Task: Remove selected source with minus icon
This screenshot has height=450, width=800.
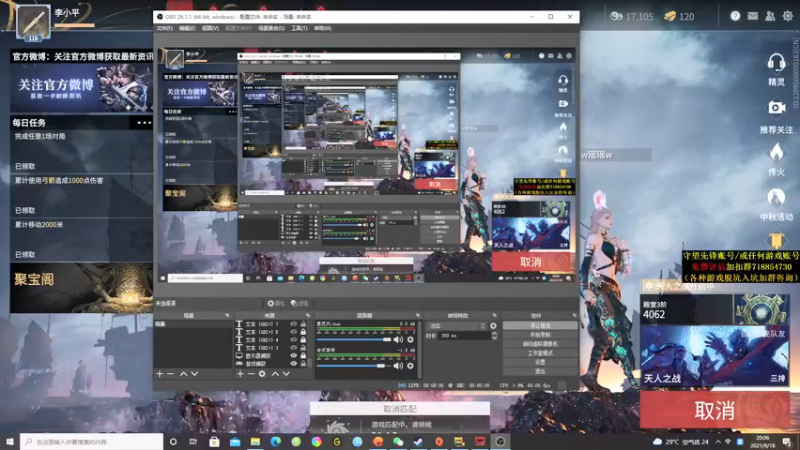Action: (x=251, y=374)
